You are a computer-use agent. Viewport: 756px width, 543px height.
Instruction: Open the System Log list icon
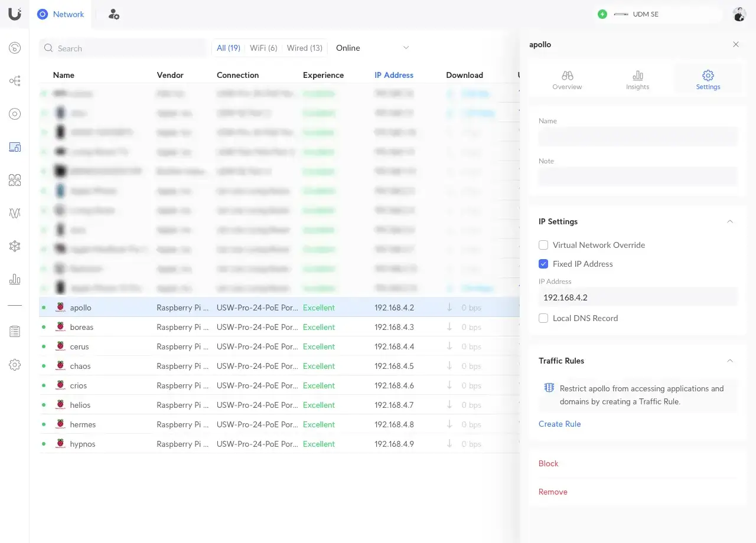point(15,332)
